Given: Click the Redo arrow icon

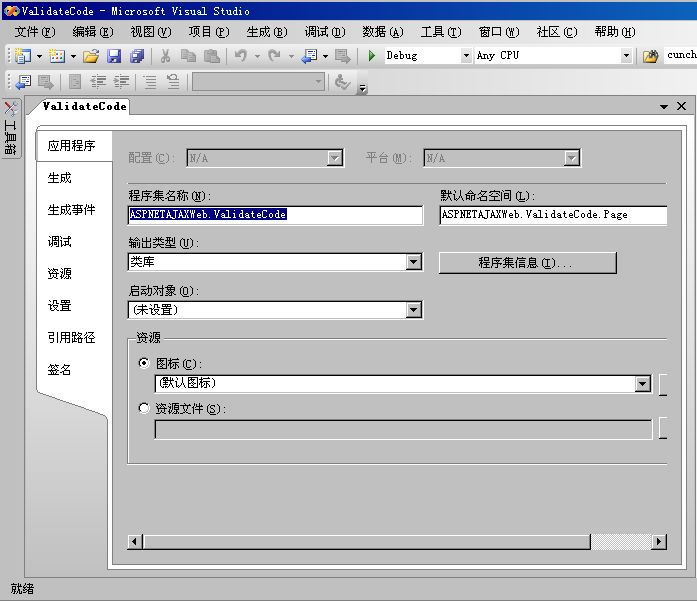Looking at the screenshot, I should (274, 56).
